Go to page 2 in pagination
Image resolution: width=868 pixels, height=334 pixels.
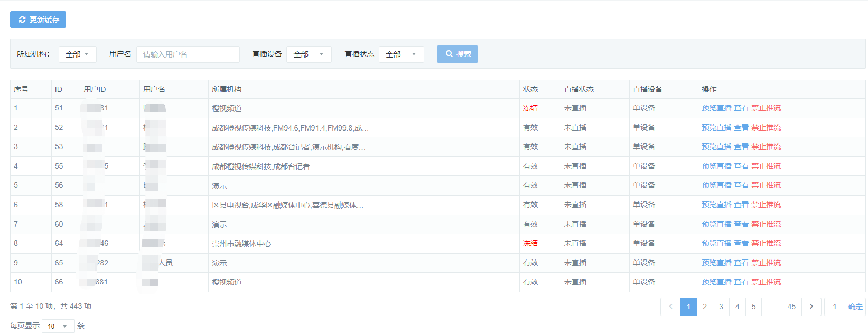704,307
